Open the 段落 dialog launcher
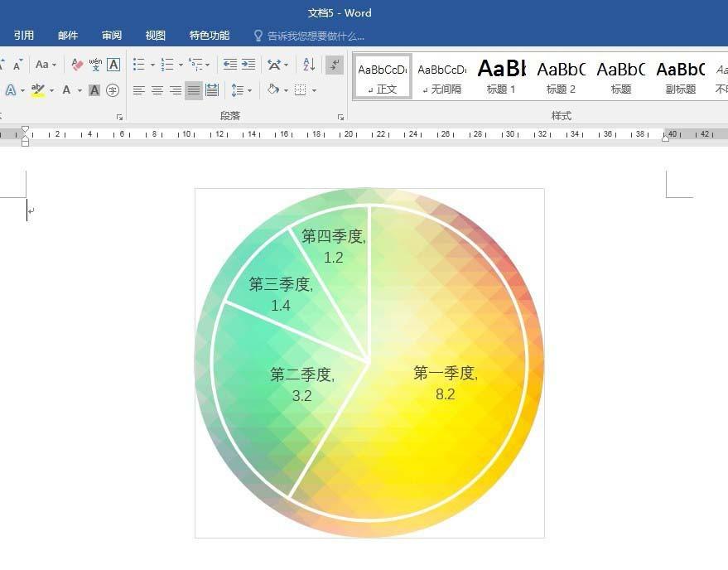 click(x=340, y=117)
